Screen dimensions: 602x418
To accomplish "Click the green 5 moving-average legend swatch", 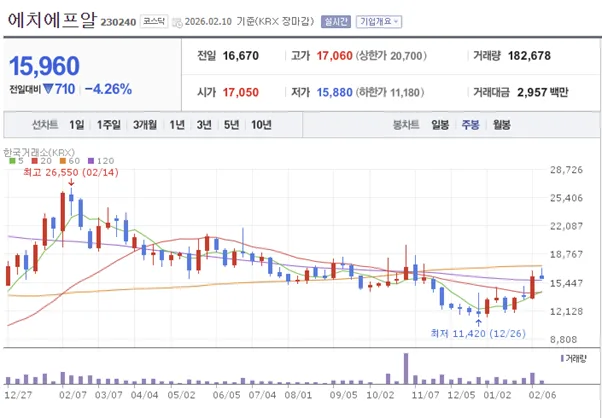I will click(12, 161).
